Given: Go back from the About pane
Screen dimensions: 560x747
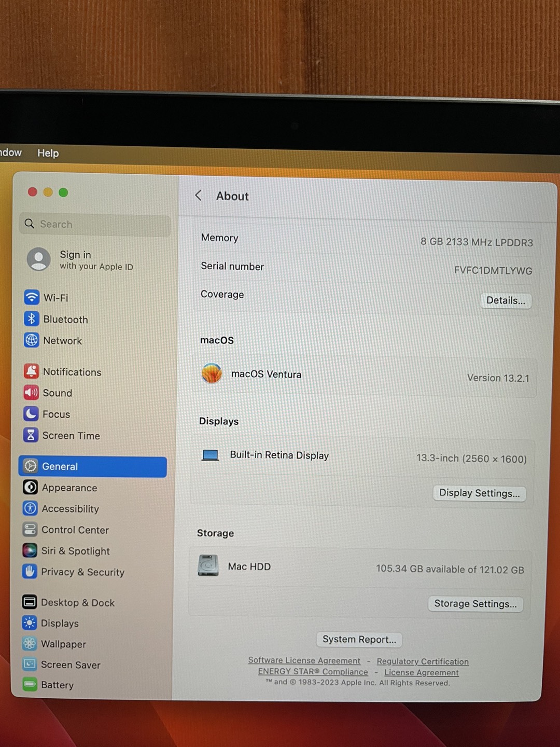Looking at the screenshot, I should (198, 196).
